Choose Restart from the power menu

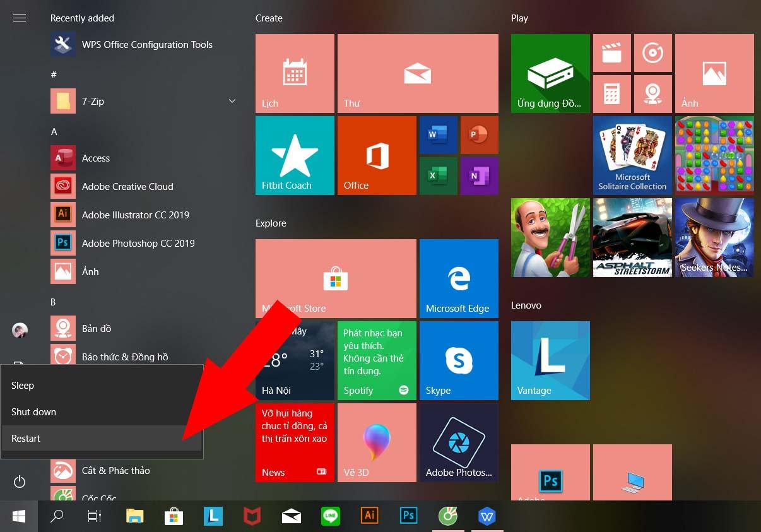click(x=102, y=439)
